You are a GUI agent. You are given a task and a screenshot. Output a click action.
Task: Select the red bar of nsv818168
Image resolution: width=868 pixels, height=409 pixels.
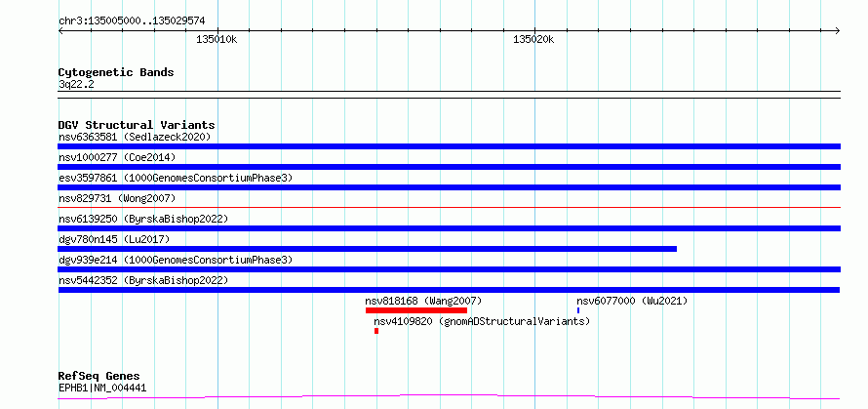coord(416,310)
